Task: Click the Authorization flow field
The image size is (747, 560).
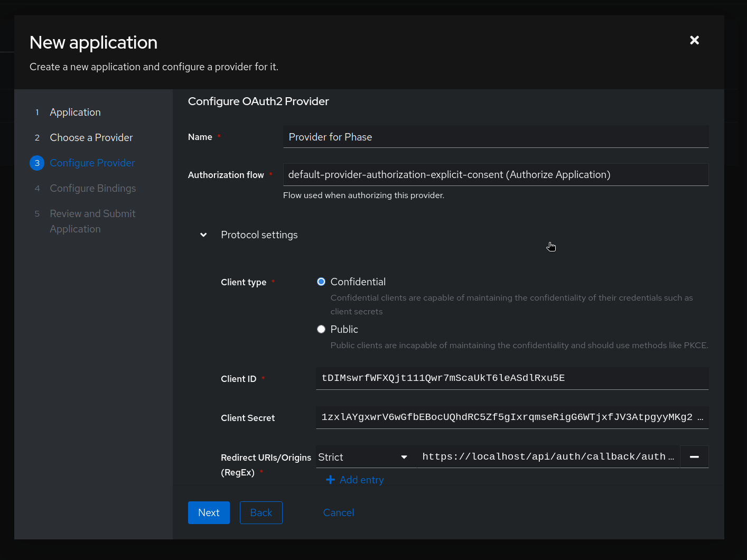Action: click(496, 174)
